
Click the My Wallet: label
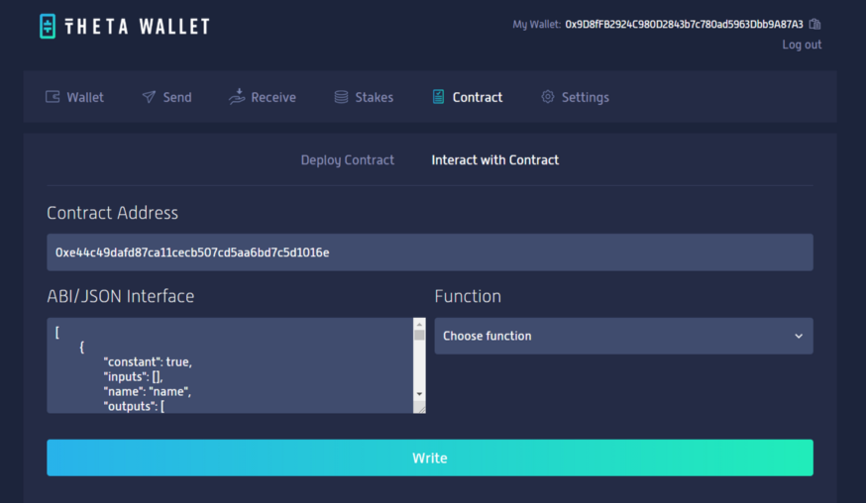536,25
